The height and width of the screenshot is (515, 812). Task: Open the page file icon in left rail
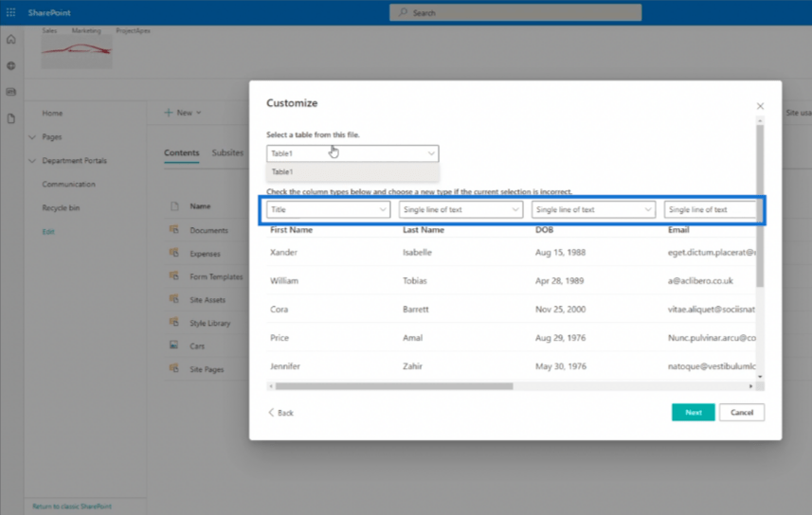click(x=10, y=118)
